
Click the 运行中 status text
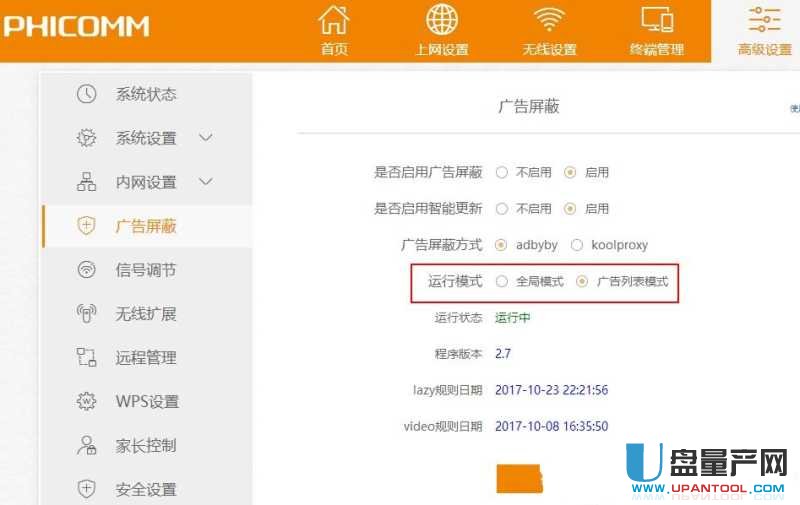pyautogui.click(x=513, y=317)
